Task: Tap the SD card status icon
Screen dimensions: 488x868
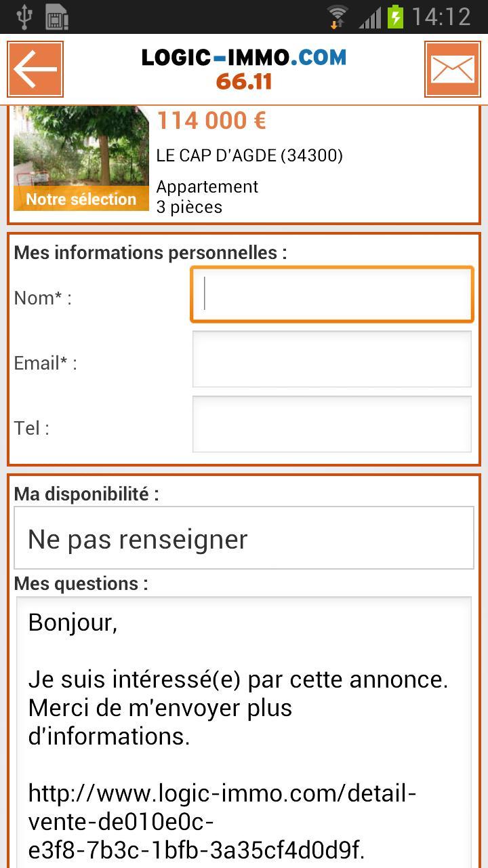Action: pyautogui.click(x=58, y=16)
